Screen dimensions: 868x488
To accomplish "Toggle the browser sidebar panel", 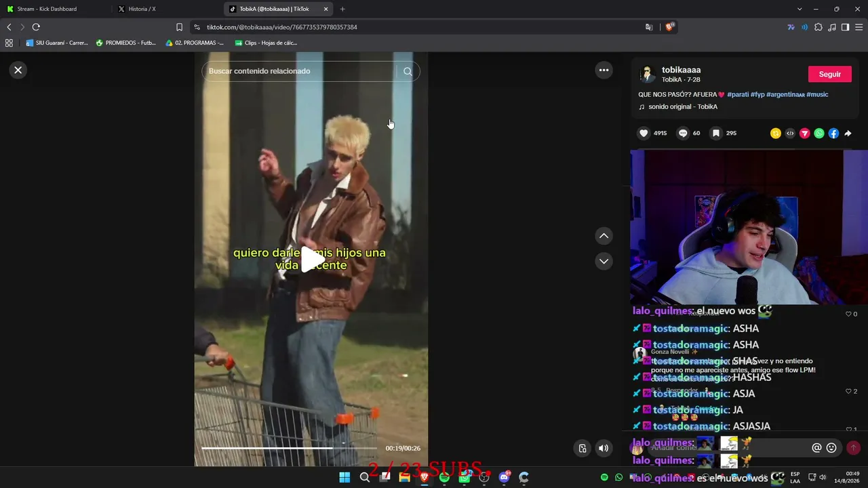I will [x=845, y=27].
